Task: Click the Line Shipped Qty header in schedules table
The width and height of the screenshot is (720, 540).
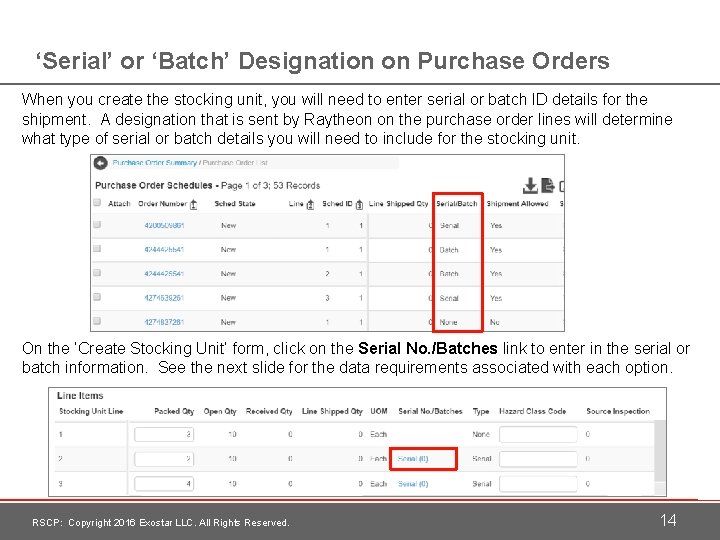Action: [x=398, y=203]
